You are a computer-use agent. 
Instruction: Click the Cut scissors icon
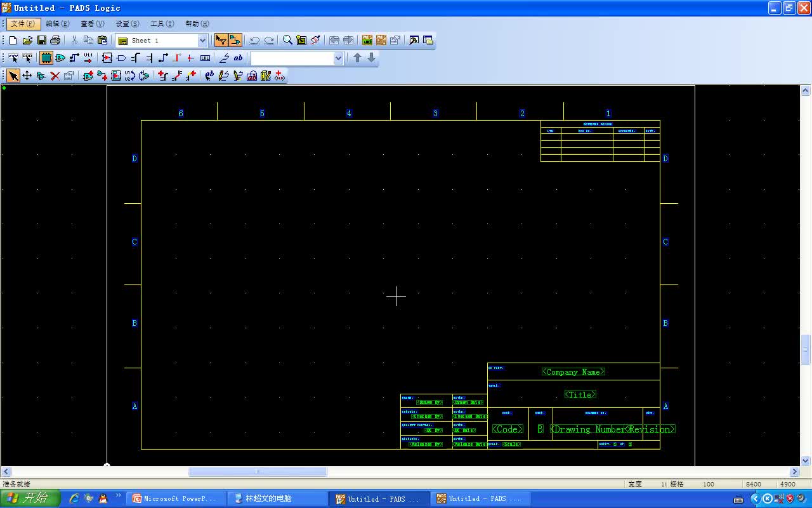[74, 40]
